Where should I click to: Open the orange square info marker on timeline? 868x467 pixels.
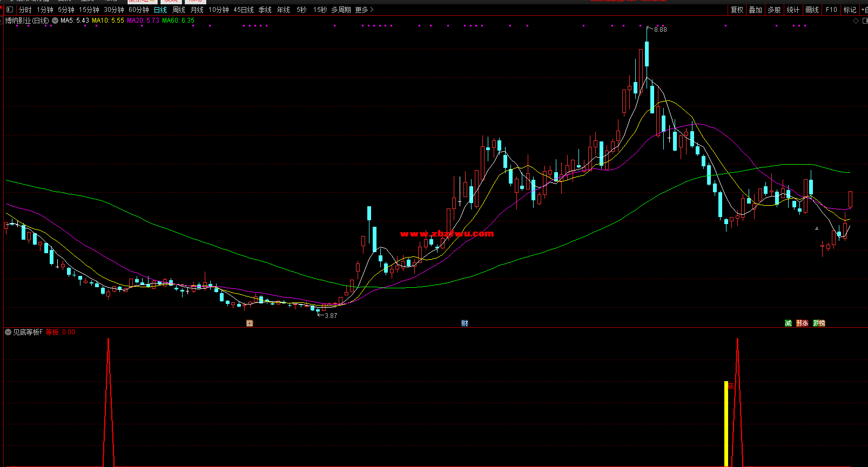coord(250,323)
